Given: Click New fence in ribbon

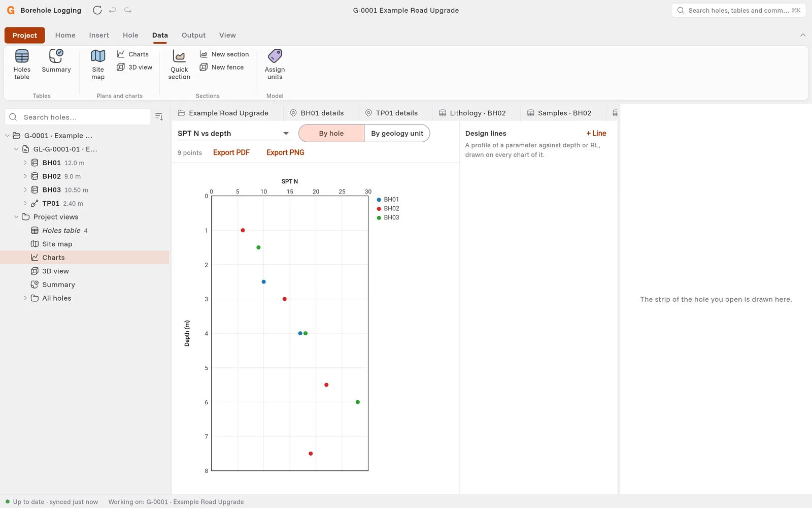Looking at the screenshot, I should (x=222, y=67).
